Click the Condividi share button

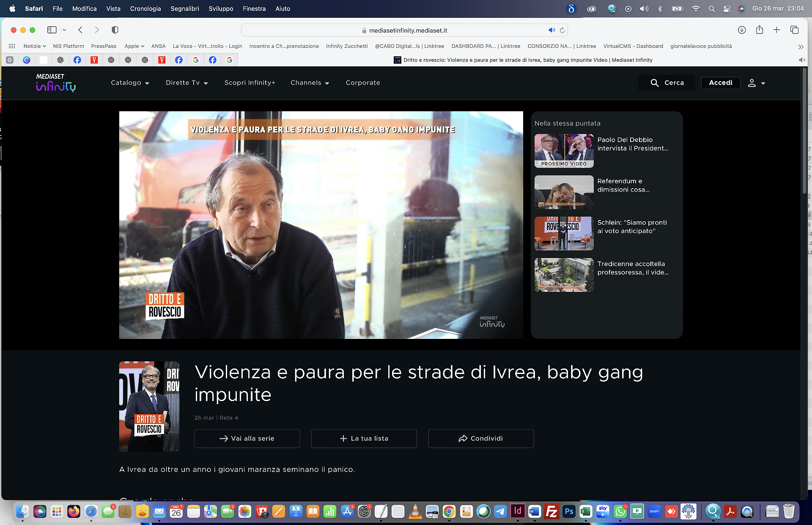pyautogui.click(x=481, y=438)
